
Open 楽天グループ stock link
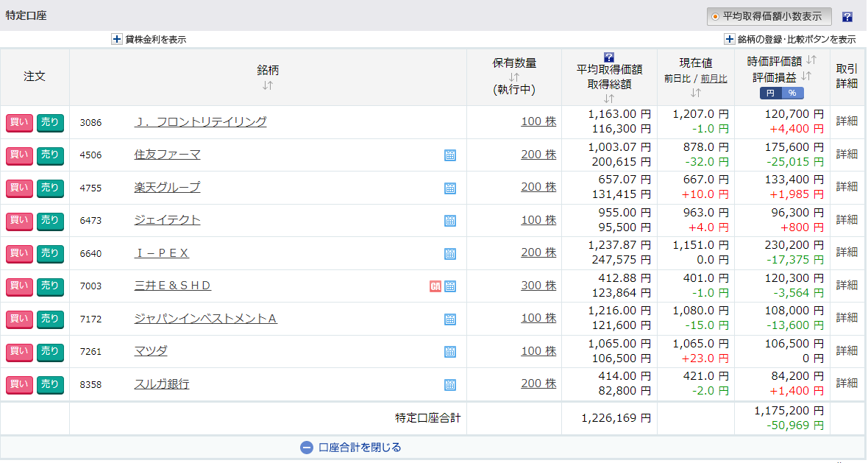pos(167,187)
